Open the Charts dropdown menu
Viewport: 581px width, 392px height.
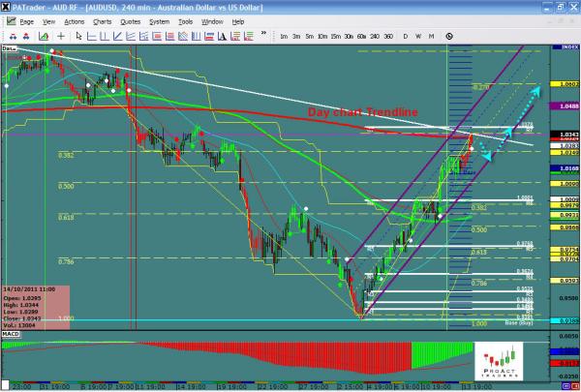(102, 20)
